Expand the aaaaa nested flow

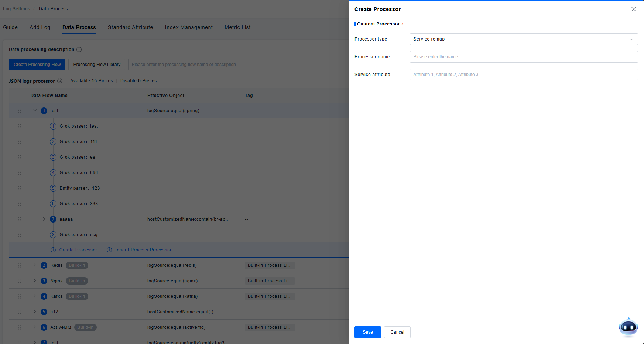click(x=44, y=219)
